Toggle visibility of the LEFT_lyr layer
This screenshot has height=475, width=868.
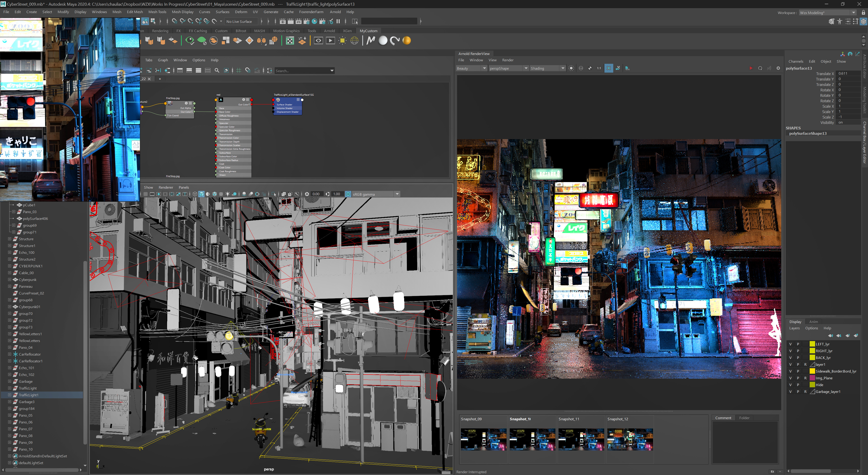790,344
